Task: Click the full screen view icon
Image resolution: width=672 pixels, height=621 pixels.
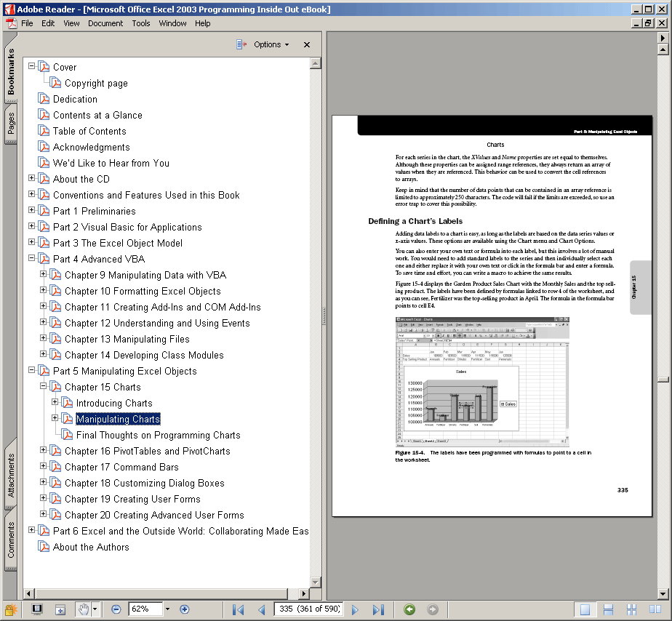Action: tap(37, 609)
